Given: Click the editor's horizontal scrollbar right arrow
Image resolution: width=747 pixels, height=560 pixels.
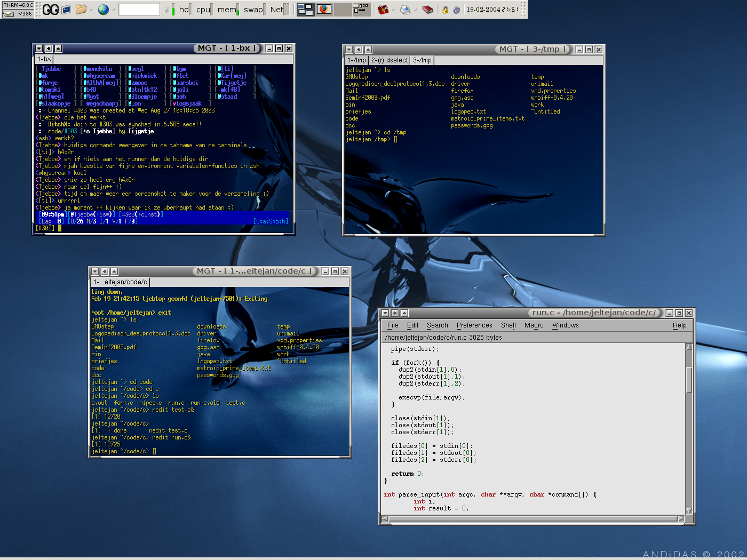Looking at the screenshot, I should (x=681, y=518).
